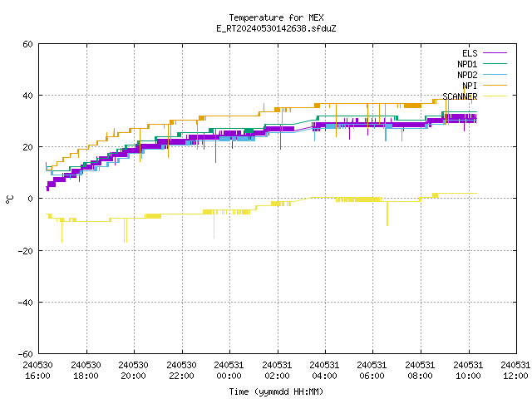The image size is (532, 399).
Task: Click the y-axis tick label 60
Action: coord(27,44)
